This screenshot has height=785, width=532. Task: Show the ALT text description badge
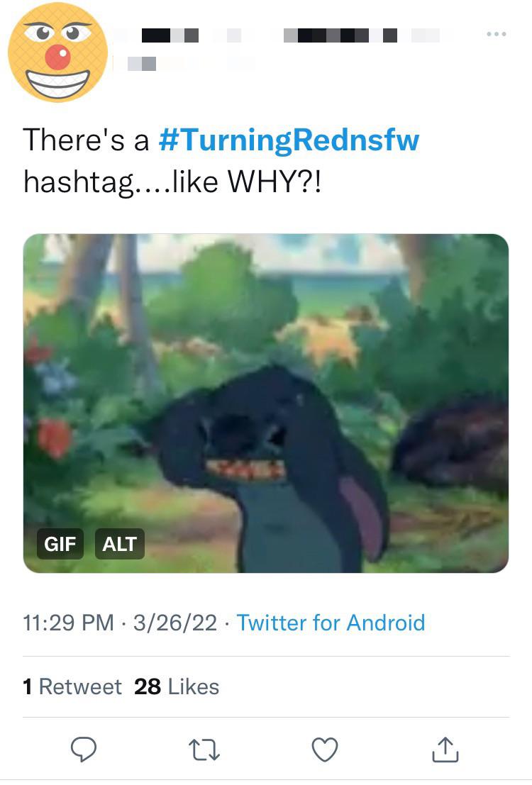[x=119, y=544]
